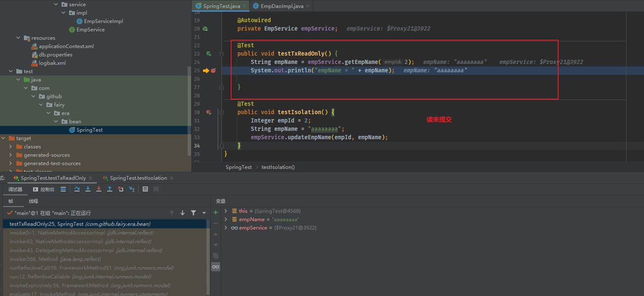Select the invoke:43 DelegatingMethodAccessorImpl frame

click(105, 250)
